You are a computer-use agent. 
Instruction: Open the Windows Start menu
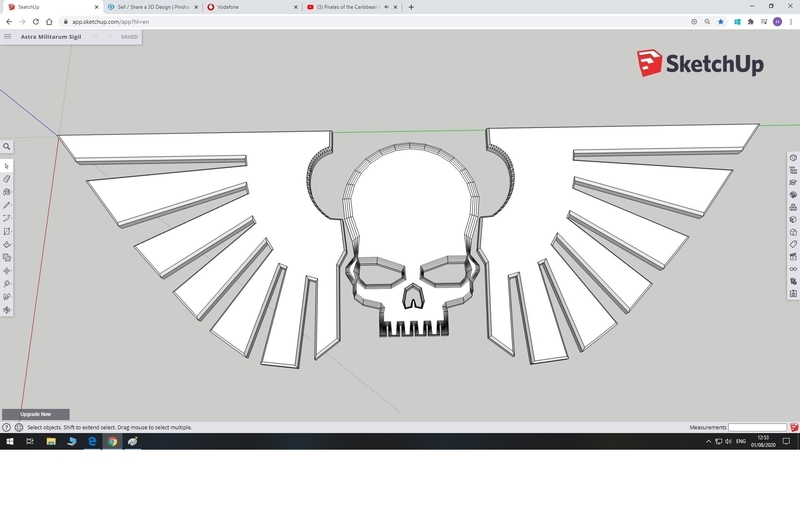click(10, 441)
